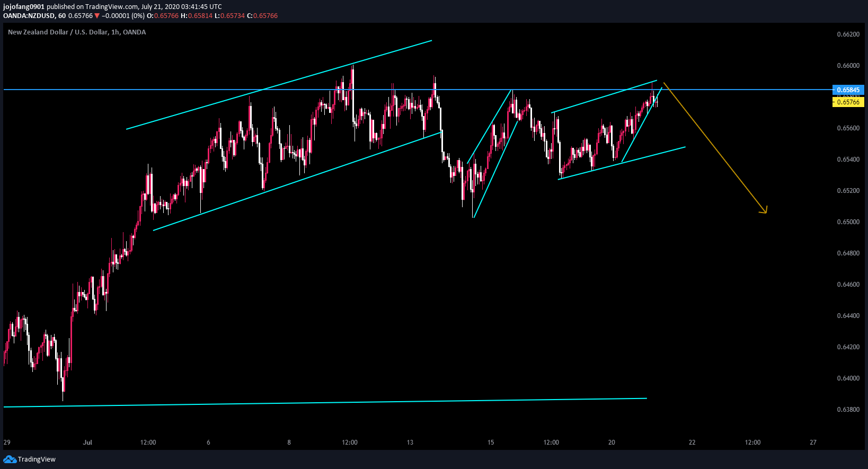The height and width of the screenshot is (469, 868).
Task: Click the 0.64000 price axis label
Action: click(x=848, y=378)
